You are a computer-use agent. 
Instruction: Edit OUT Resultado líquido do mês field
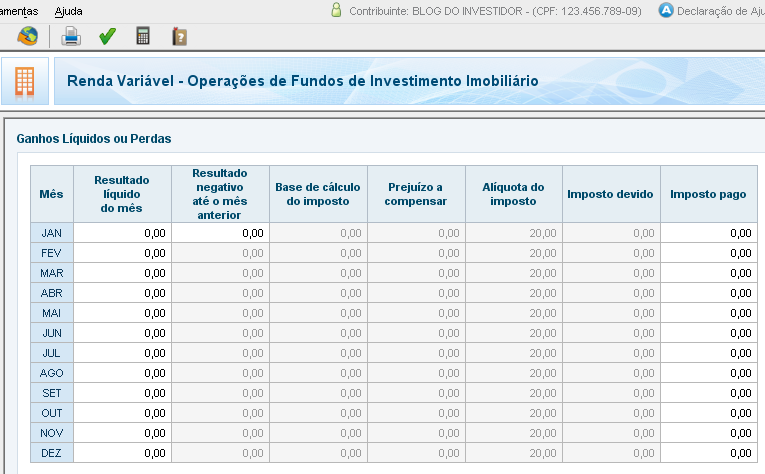point(122,413)
